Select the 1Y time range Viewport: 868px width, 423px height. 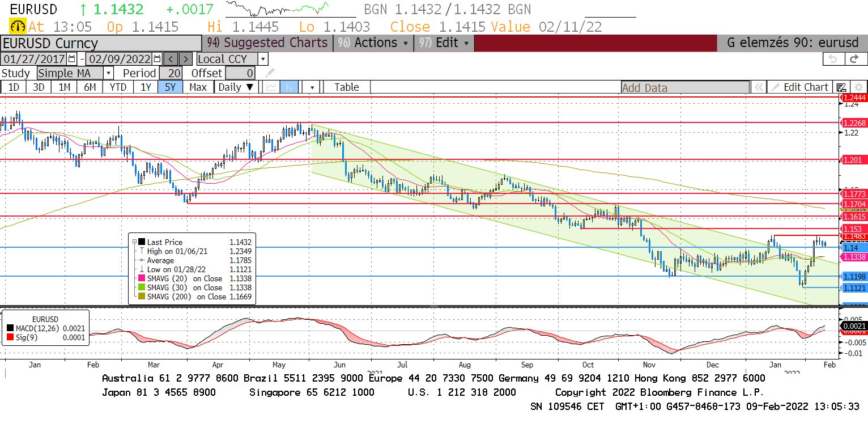click(146, 87)
